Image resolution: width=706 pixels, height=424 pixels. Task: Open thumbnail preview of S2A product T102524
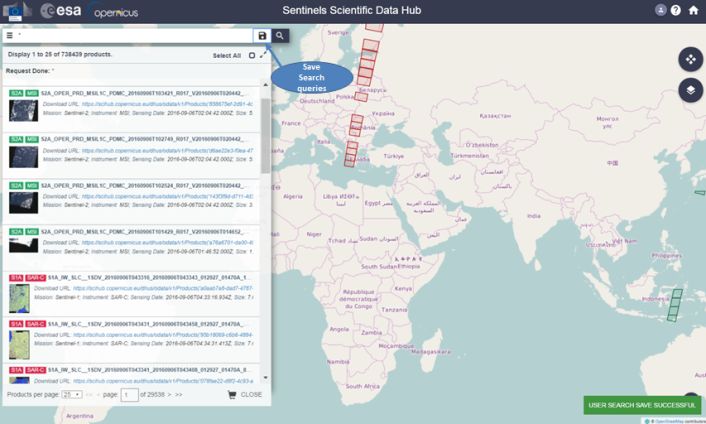point(23,203)
